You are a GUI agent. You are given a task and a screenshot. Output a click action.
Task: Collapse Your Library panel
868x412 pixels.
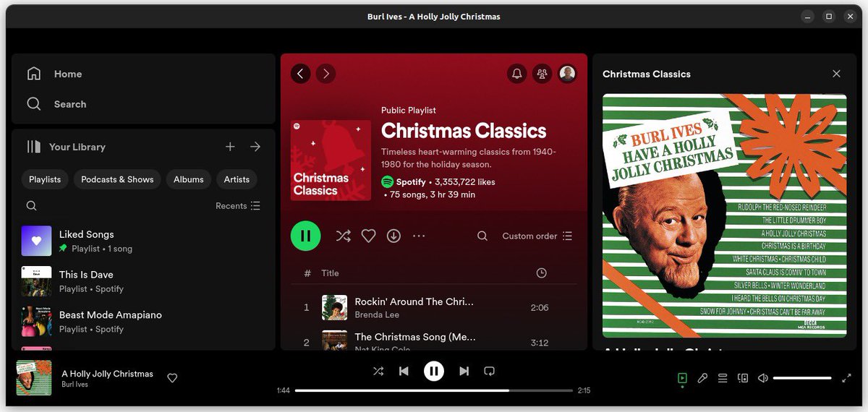[x=66, y=147]
